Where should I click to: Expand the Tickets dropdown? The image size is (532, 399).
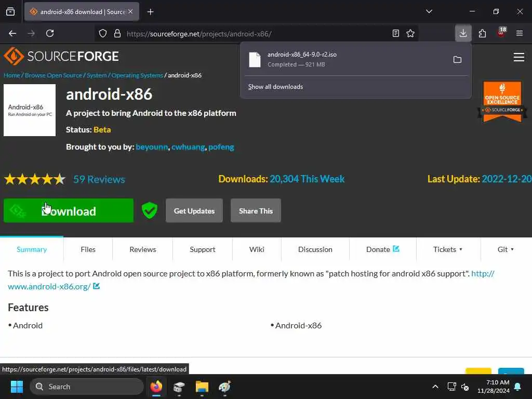(448, 249)
